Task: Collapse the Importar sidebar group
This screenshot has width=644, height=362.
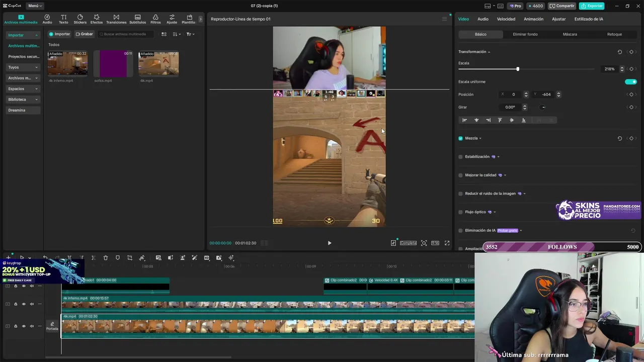Action: tap(36, 35)
